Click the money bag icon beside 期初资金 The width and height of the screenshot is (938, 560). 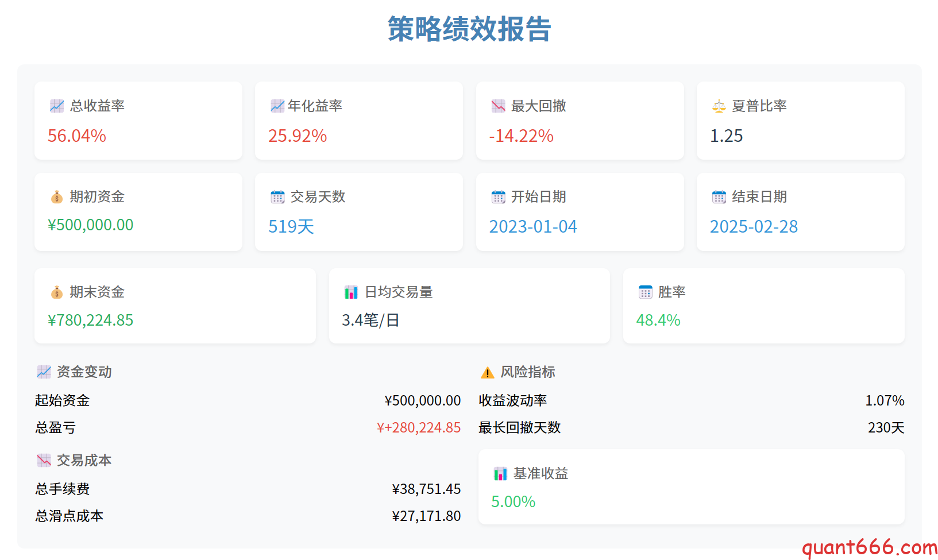[x=57, y=197]
